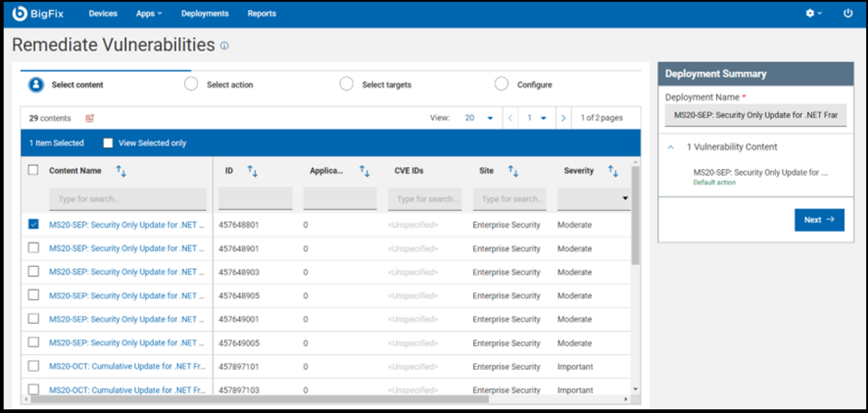Open the Deployments menu
This screenshot has height=413, width=868.
(x=205, y=13)
